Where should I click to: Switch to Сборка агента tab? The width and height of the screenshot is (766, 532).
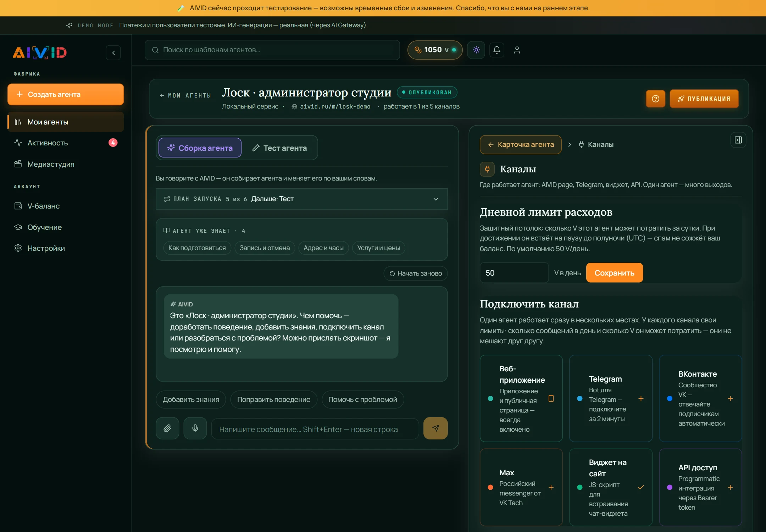[200, 148]
